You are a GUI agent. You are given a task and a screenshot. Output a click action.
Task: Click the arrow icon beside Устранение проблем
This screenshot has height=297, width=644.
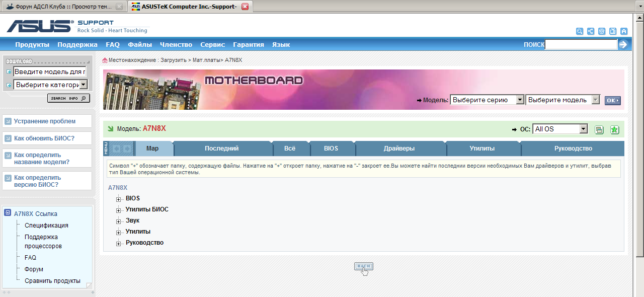pyautogui.click(x=8, y=121)
